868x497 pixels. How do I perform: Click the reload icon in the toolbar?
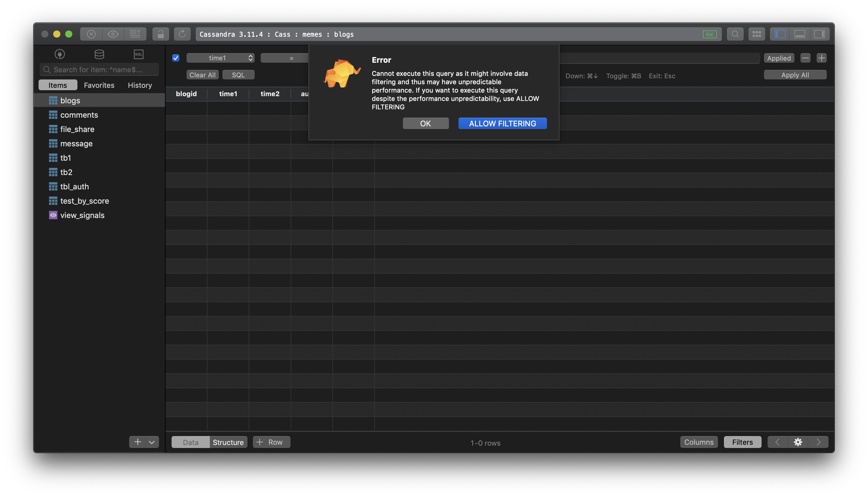point(182,34)
